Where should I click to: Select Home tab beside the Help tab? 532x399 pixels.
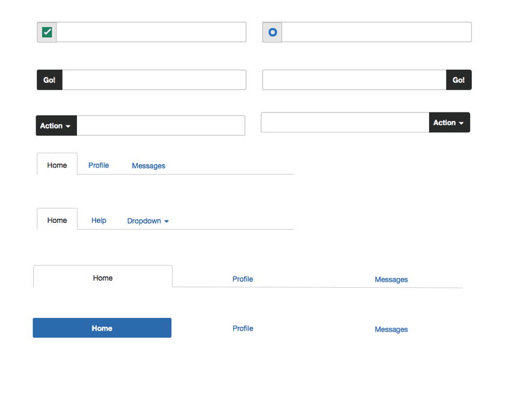click(x=57, y=220)
